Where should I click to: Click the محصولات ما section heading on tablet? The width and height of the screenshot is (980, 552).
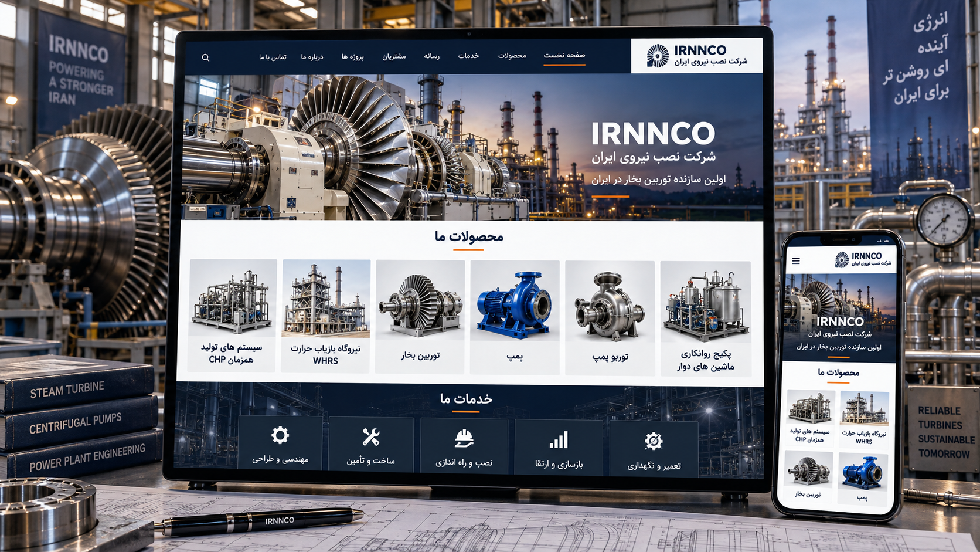(x=469, y=236)
